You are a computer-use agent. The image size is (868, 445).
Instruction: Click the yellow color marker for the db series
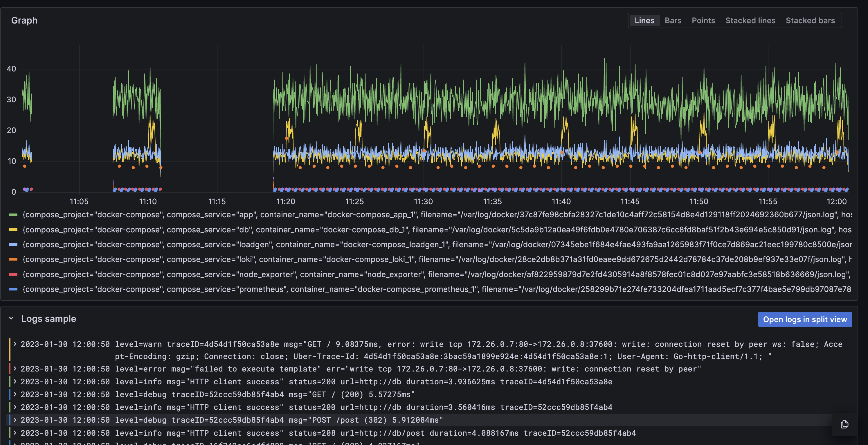click(13, 229)
